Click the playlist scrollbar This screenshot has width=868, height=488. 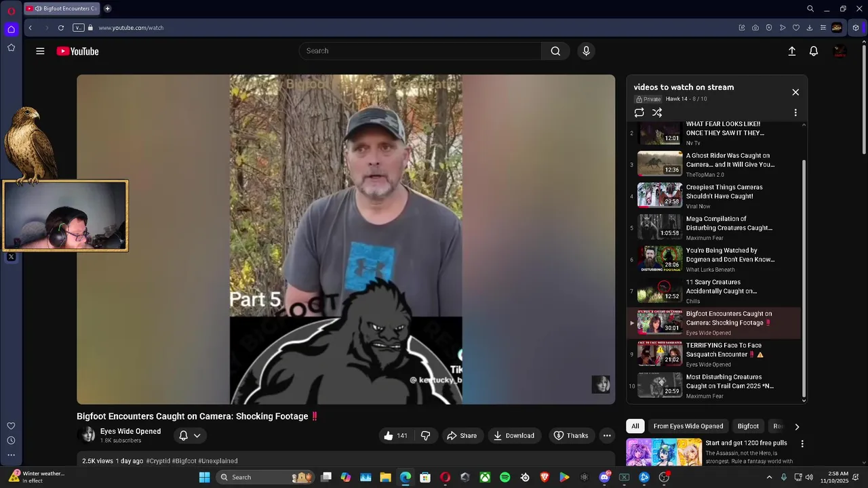804,278
